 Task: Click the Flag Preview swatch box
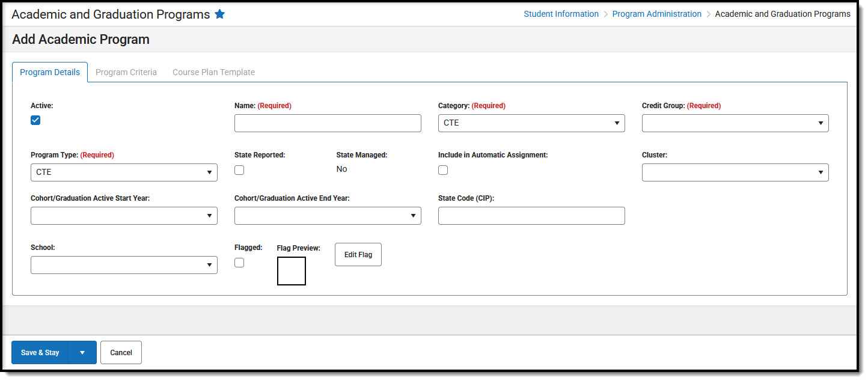tap(292, 271)
